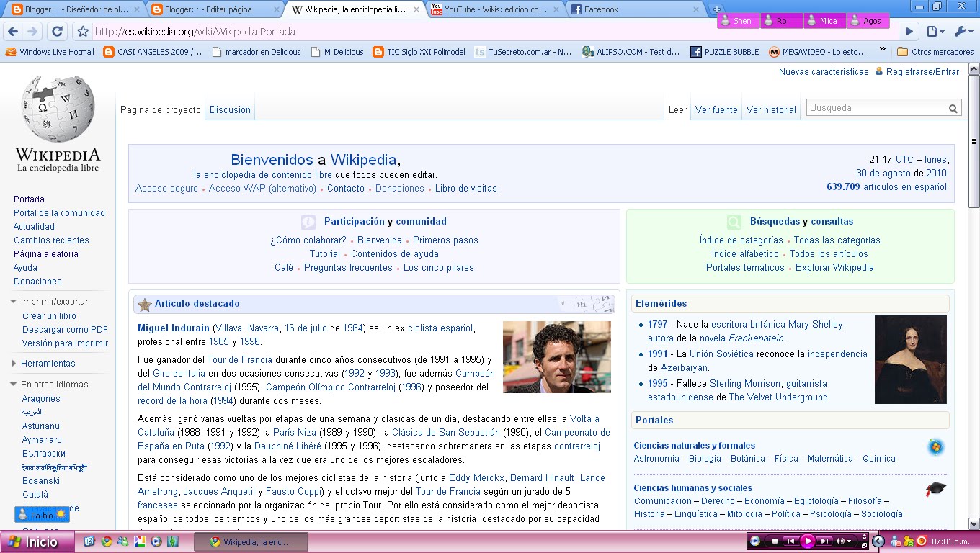Click the Ciencias humanas graduation cap icon

(935, 490)
